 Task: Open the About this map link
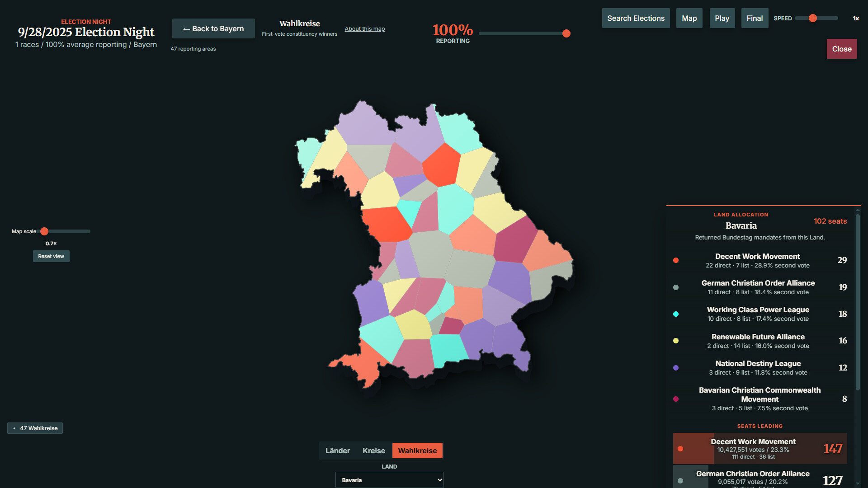pyautogui.click(x=364, y=29)
